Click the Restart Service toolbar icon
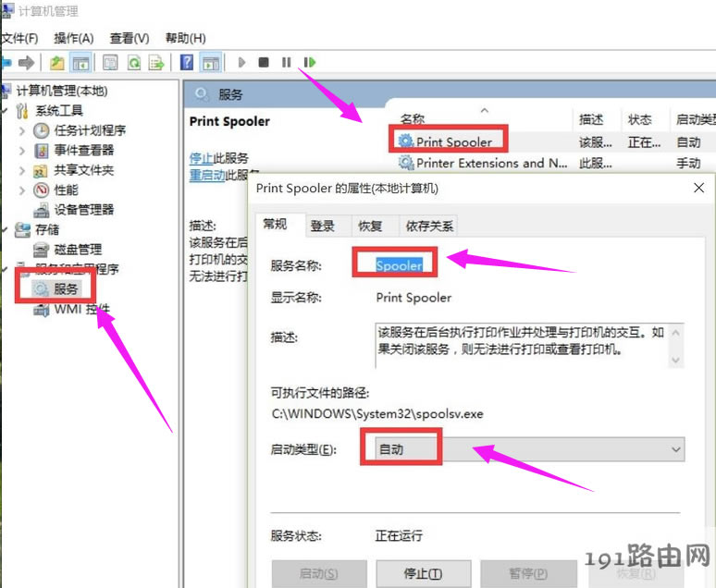 310,63
